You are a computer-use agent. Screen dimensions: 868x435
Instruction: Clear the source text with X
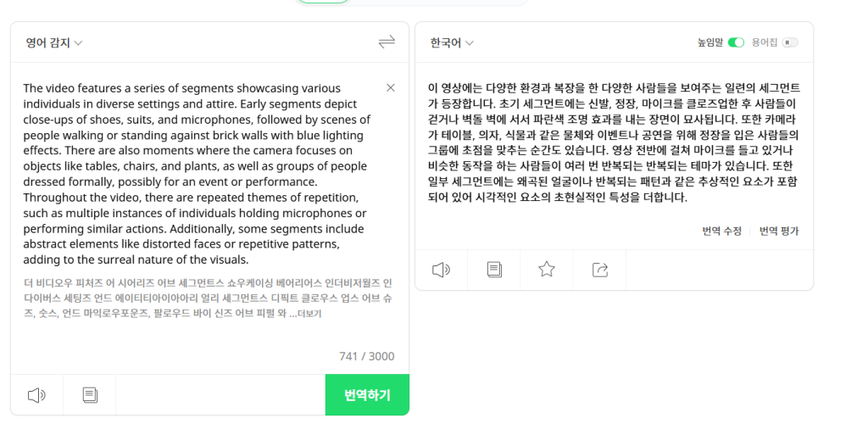(391, 87)
